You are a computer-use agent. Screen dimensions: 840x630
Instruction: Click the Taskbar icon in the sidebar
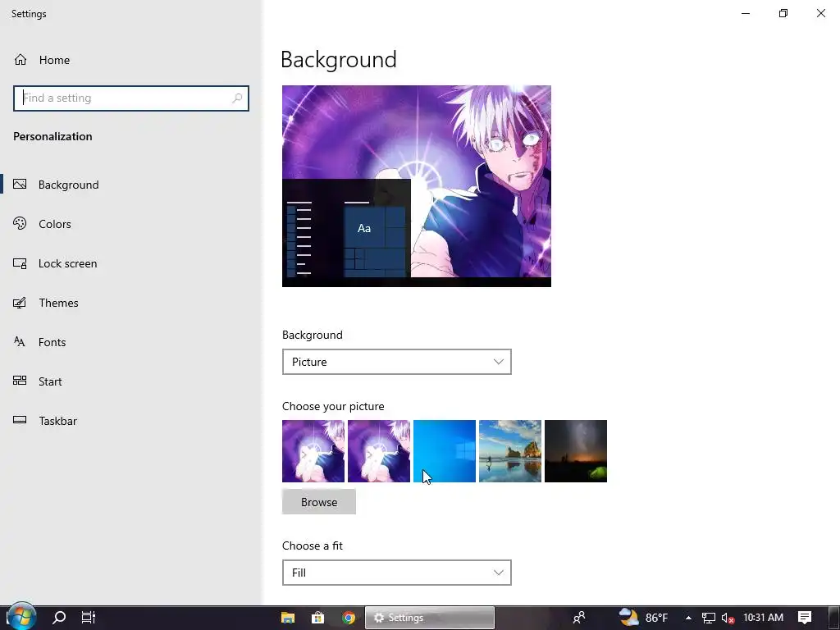pyautogui.click(x=20, y=420)
